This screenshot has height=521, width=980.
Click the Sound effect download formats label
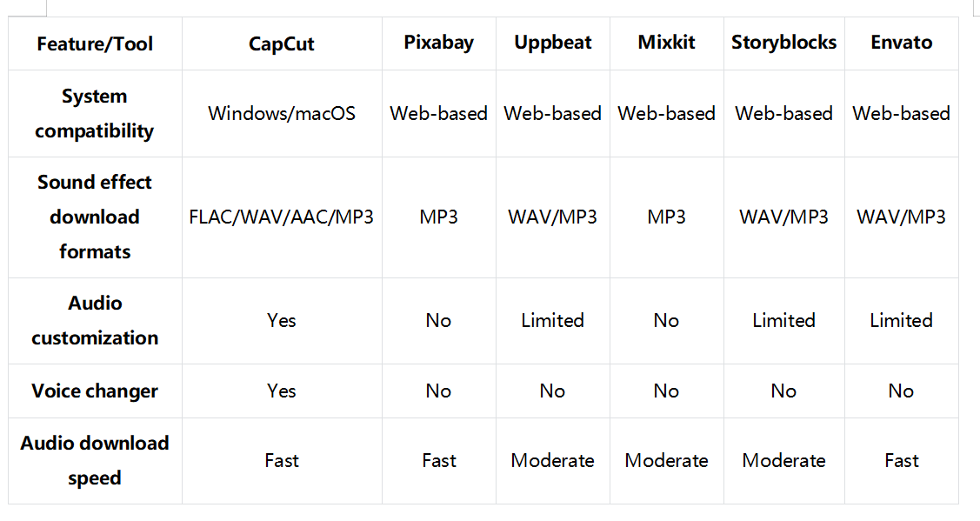[x=95, y=217]
